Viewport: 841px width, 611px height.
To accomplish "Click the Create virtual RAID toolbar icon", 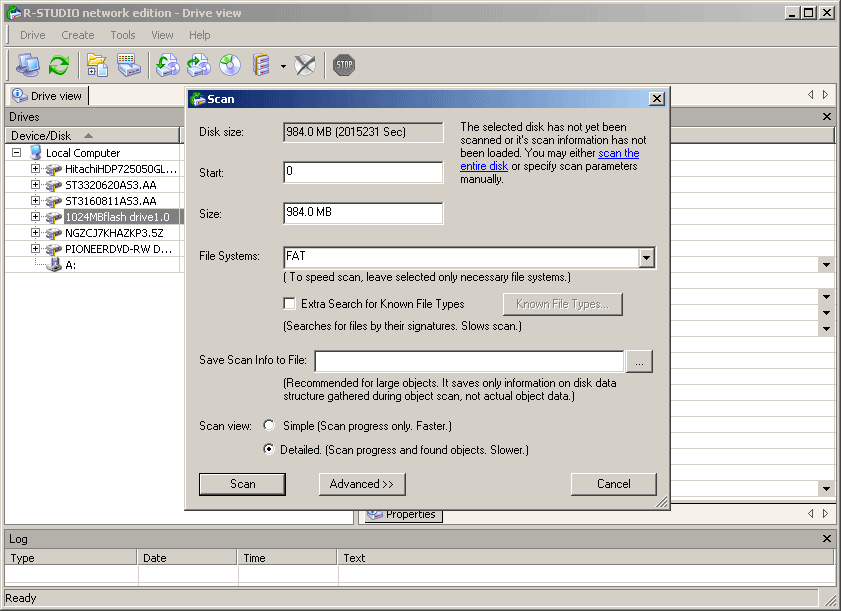I will click(x=261, y=65).
